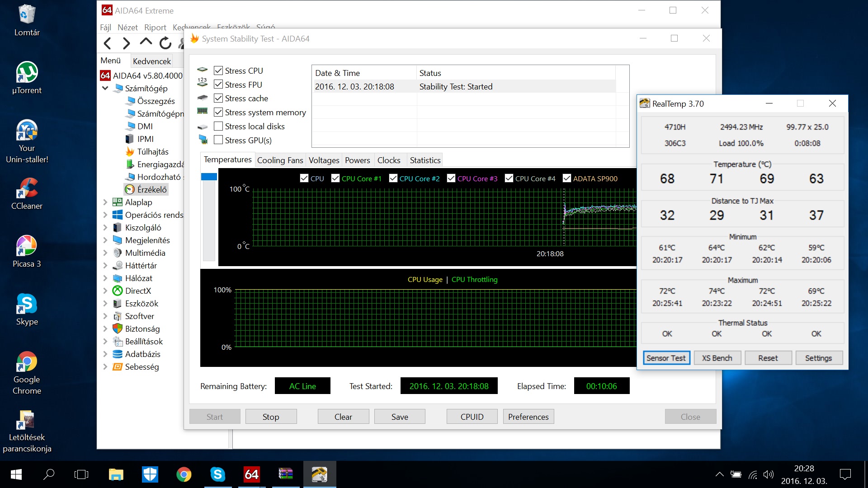Screen dimensions: 868x488
Task: Toggle CPU Core #1 graph checkbox
Action: click(x=335, y=178)
